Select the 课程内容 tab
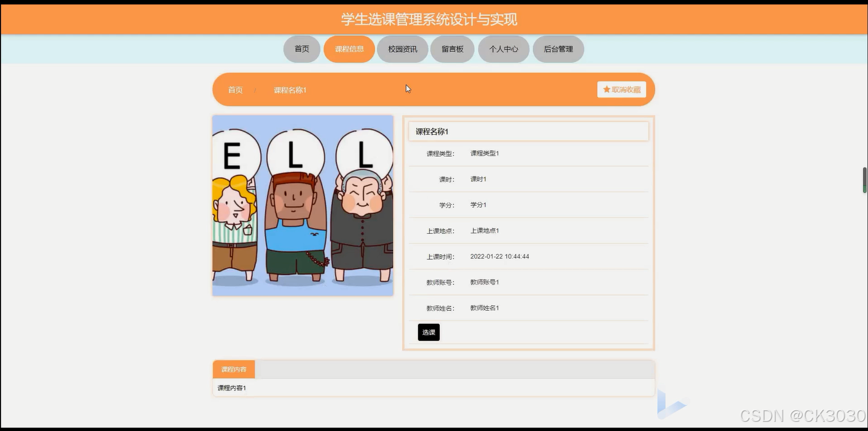This screenshot has height=431, width=868. (234, 370)
